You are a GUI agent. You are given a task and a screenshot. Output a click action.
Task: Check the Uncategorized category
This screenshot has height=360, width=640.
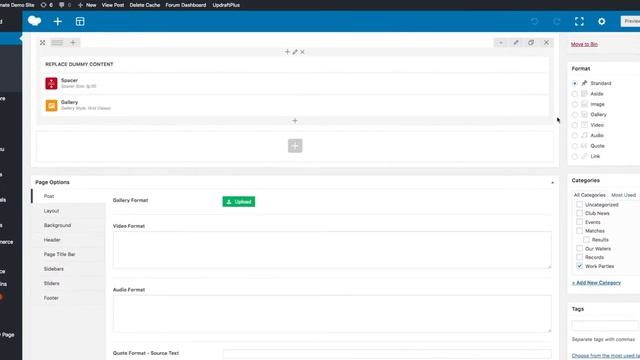(580, 204)
